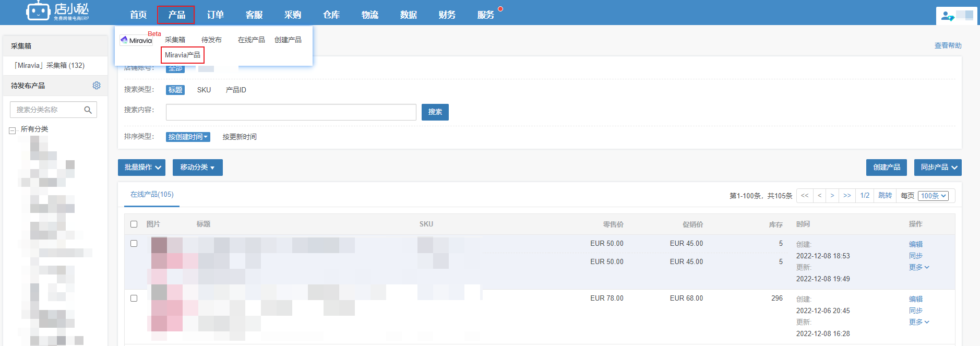
Task: Go to last page with >> button
Action: pos(847,196)
